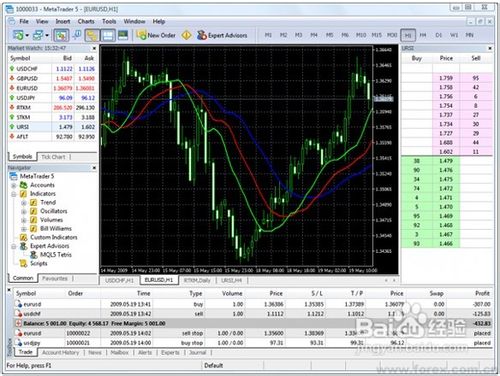Image resolution: width=500 pixels, height=376 pixels.
Task: Click the Scripts folder icon
Action: pos(23,263)
